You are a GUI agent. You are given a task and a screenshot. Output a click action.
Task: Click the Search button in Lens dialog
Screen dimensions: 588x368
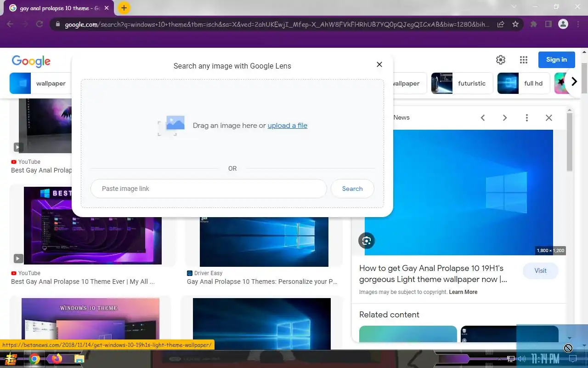pos(352,189)
